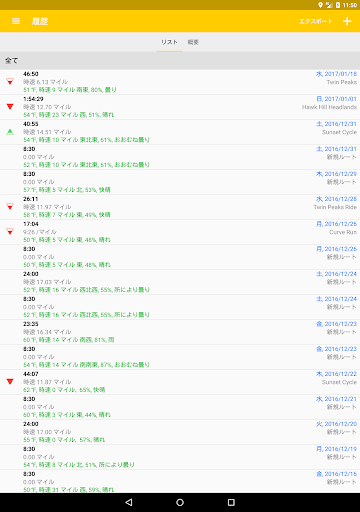
Task: Tap red triangle icon on 44:07 entry
Action: click(x=10, y=381)
